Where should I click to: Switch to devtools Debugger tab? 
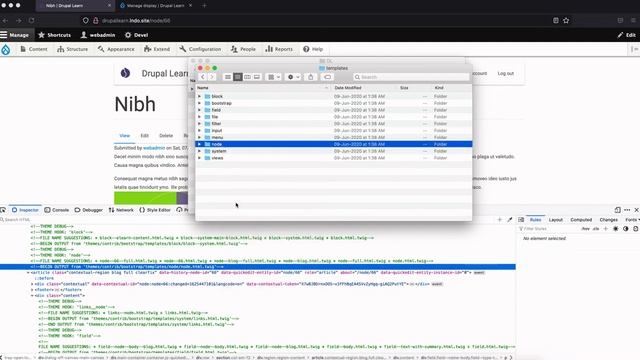click(x=89, y=210)
